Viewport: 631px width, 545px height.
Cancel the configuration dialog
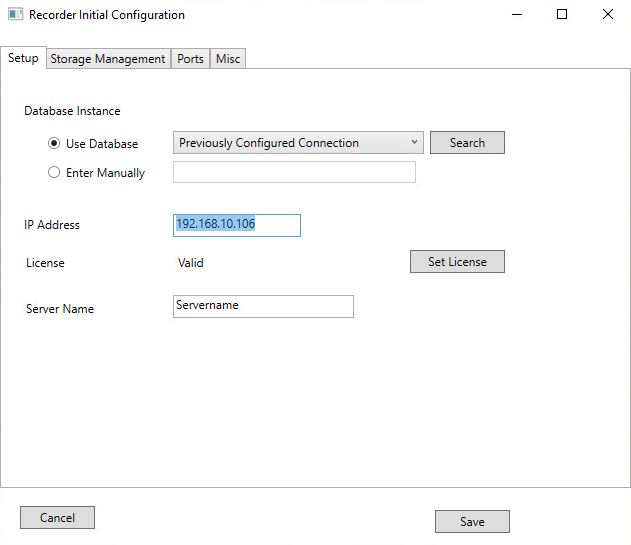click(x=57, y=517)
